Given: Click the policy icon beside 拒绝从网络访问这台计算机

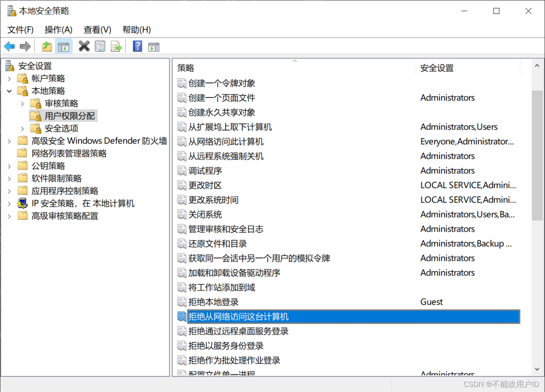Looking at the screenshot, I should [182, 317].
